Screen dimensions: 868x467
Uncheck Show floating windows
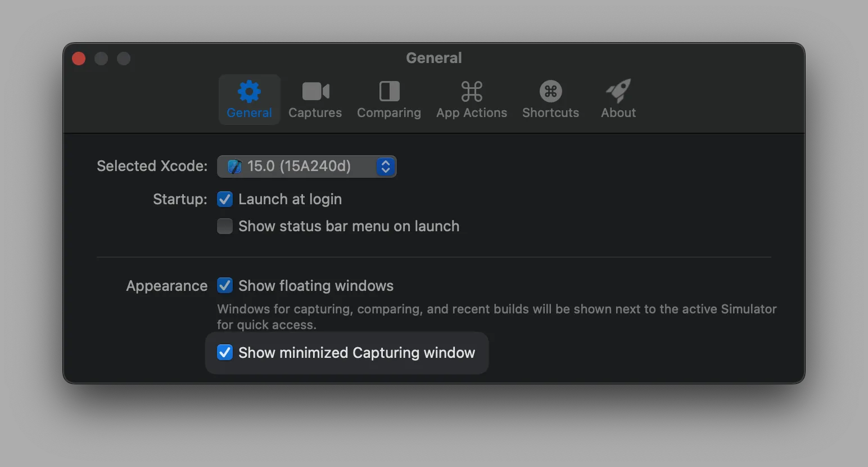(225, 286)
